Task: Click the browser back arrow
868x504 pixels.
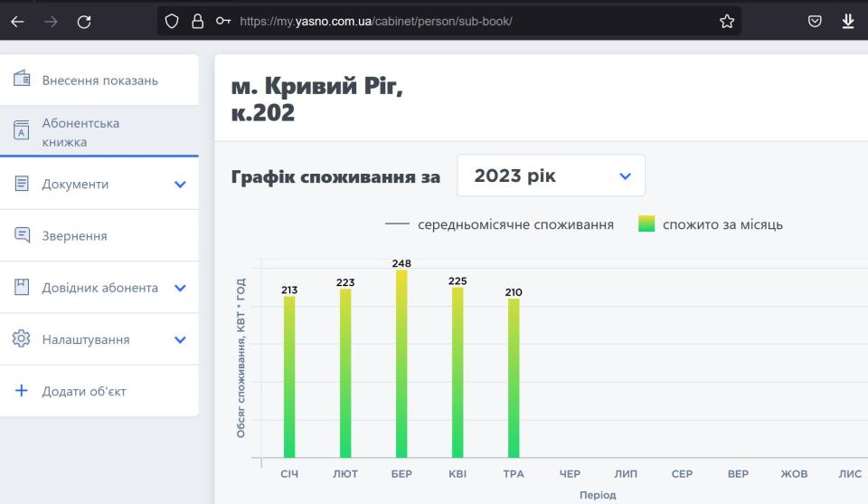Action: (17, 22)
